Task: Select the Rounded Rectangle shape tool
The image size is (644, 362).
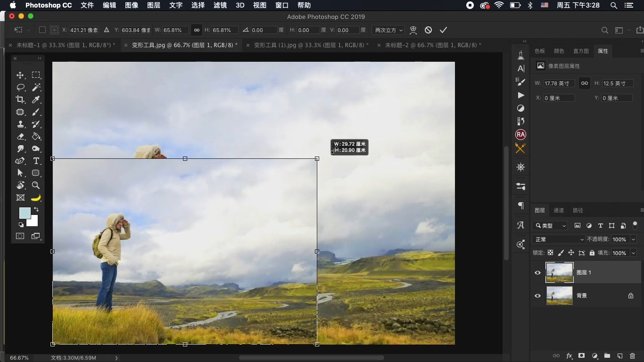Action: coord(36,173)
